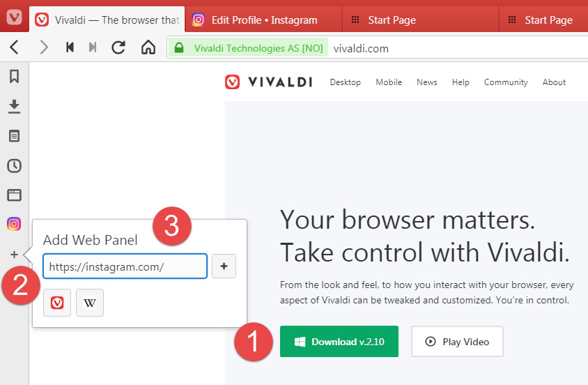This screenshot has height=385, width=588.
Task: Open the Vivaldi main menu button
Action: point(14,17)
